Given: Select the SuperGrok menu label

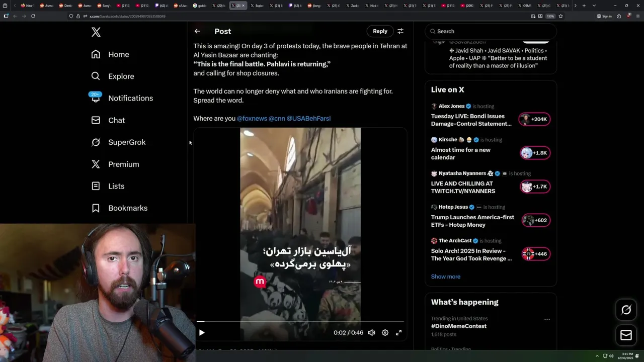Looking at the screenshot, I should tap(127, 142).
